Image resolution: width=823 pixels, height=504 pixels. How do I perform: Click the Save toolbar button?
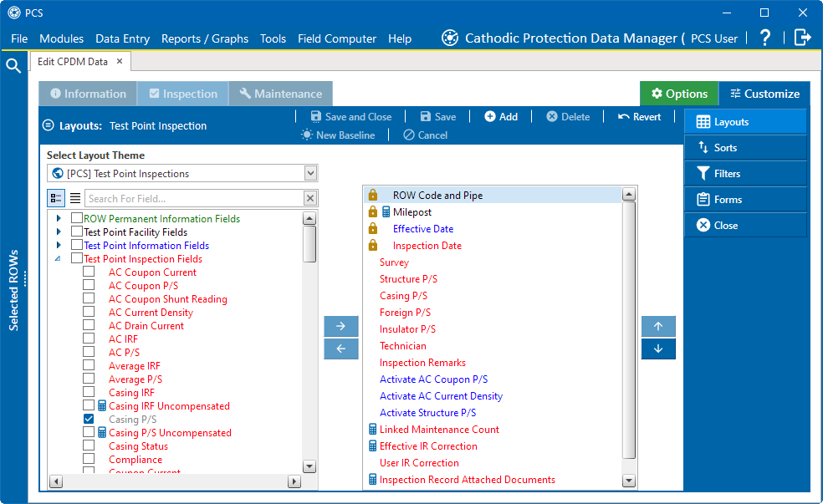tap(438, 116)
